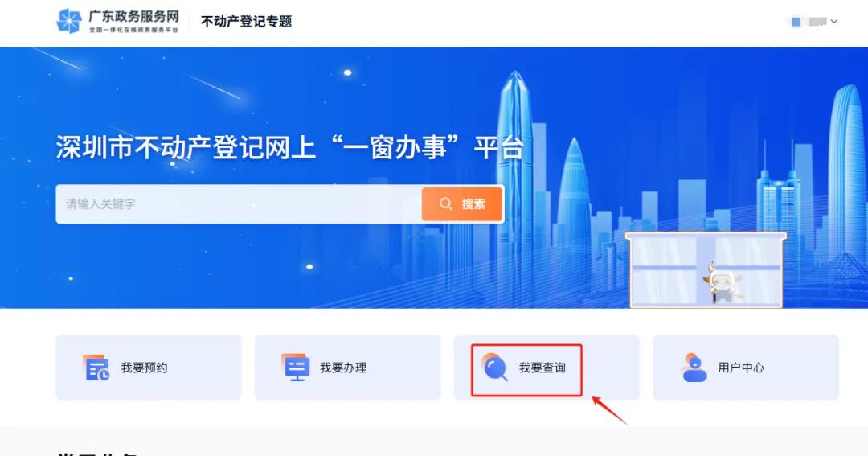Click the 深圳市不动产登记网上“一窗办事”平台 banner title
This screenshot has width=868, height=456.
pyautogui.click(x=289, y=148)
